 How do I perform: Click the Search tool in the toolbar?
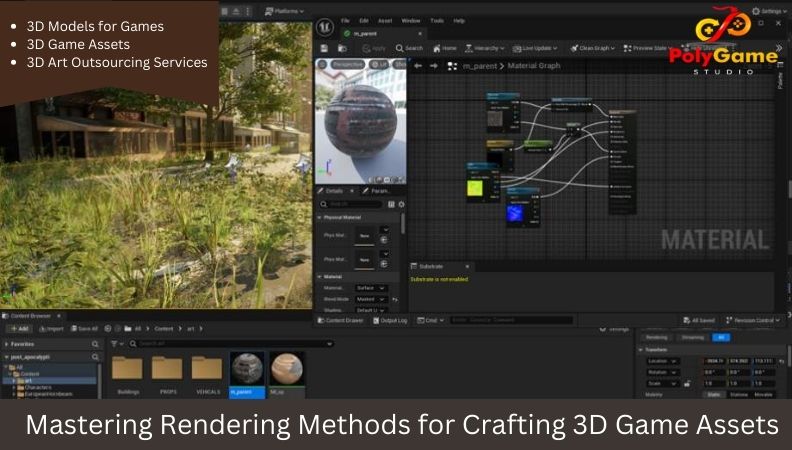point(409,48)
